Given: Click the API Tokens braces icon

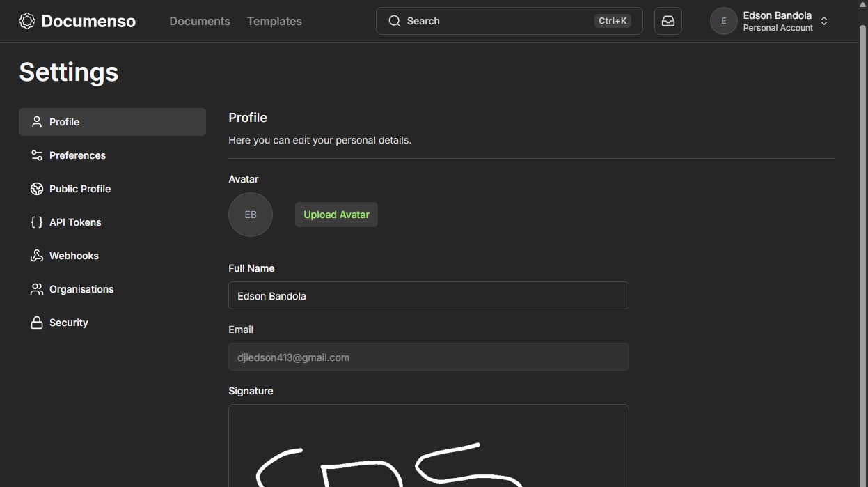Looking at the screenshot, I should [x=37, y=222].
